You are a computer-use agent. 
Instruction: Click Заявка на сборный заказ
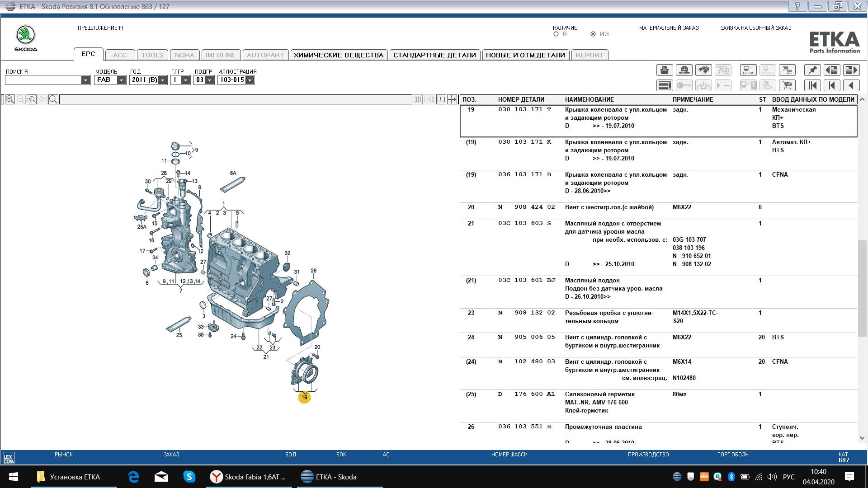755,28
